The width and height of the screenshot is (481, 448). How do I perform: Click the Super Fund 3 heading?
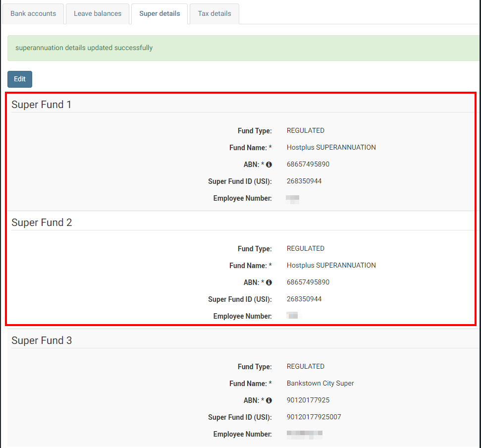pyautogui.click(x=42, y=340)
